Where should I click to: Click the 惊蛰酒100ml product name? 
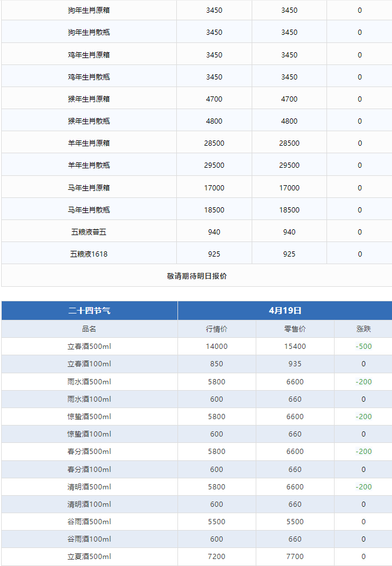[x=89, y=434]
